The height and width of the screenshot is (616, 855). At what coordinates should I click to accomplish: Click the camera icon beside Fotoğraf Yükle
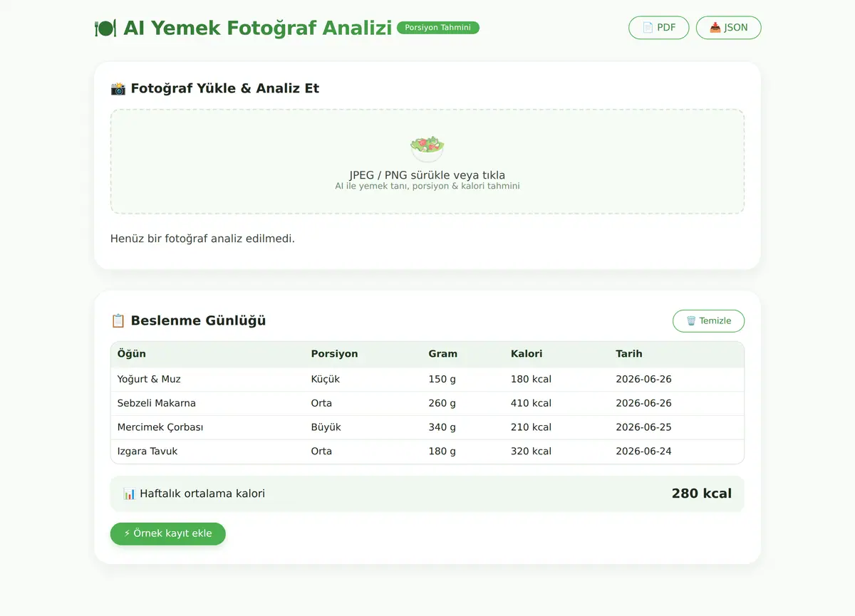pyautogui.click(x=118, y=88)
